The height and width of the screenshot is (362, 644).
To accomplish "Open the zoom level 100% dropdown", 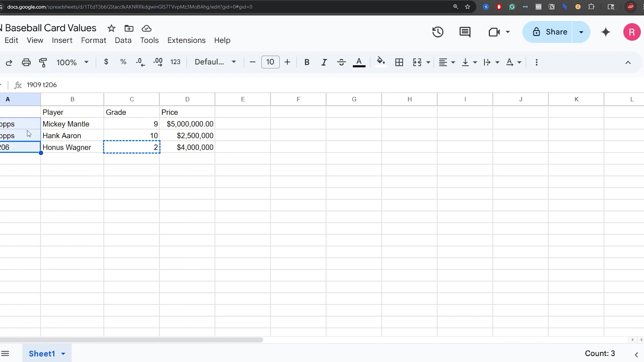I will [x=72, y=62].
